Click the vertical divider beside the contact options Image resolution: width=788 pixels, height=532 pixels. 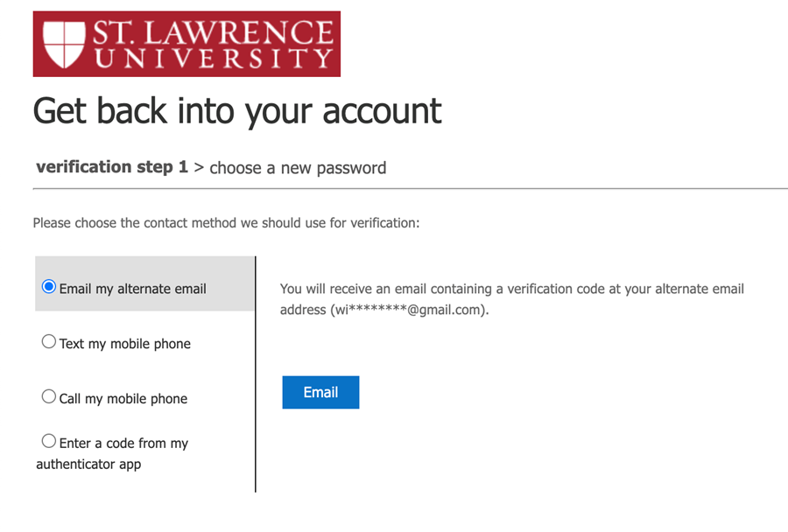(x=256, y=374)
